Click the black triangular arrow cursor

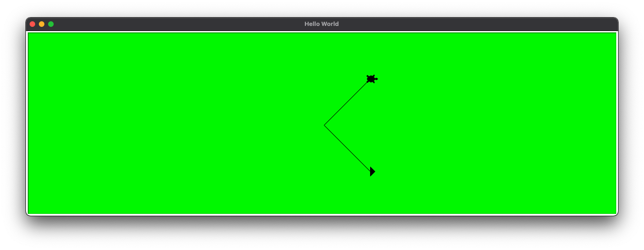pyautogui.click(x=372, y=172)
